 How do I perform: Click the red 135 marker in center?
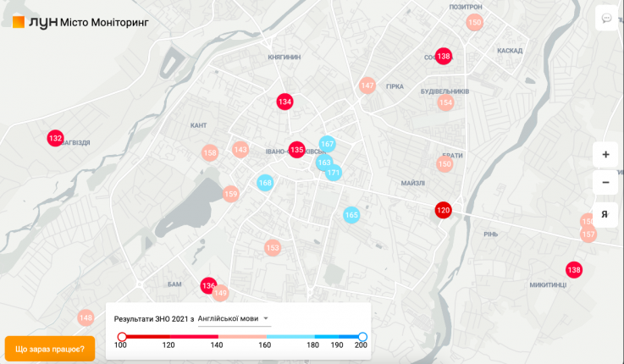(296, 149)
